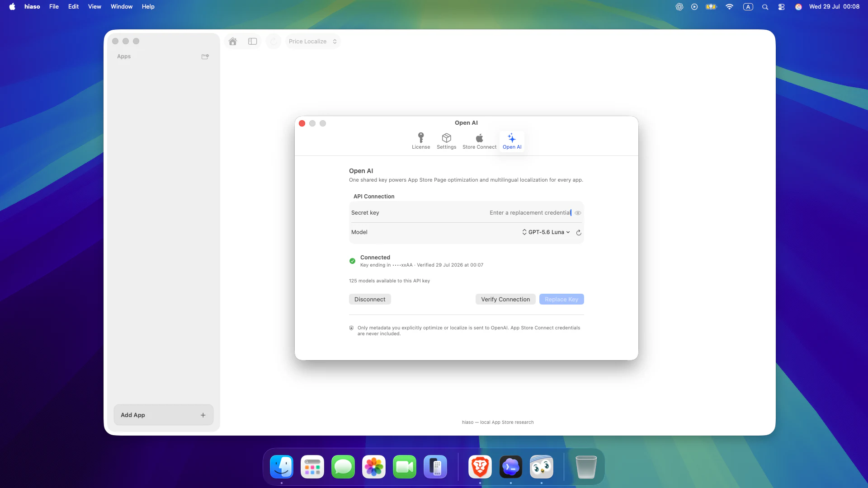Viewport: 868px width, 488px height.
Task: Open the GPT-5.6 Luna model dropdown
Action: tap(546, 232)
